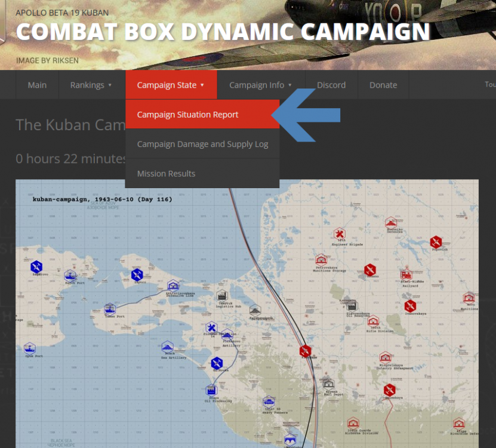The image size is (496, 448).
Task: Go to the Discord link
Action: 331,85
